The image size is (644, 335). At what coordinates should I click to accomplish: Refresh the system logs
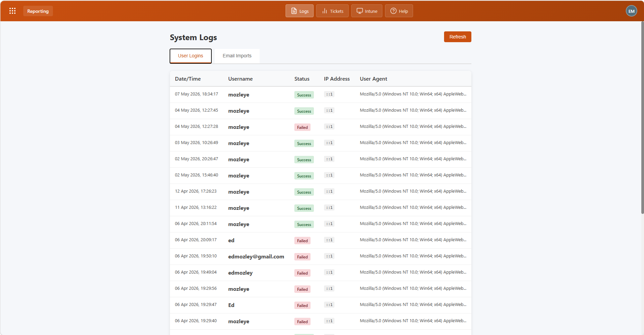(x=458, y=37)
